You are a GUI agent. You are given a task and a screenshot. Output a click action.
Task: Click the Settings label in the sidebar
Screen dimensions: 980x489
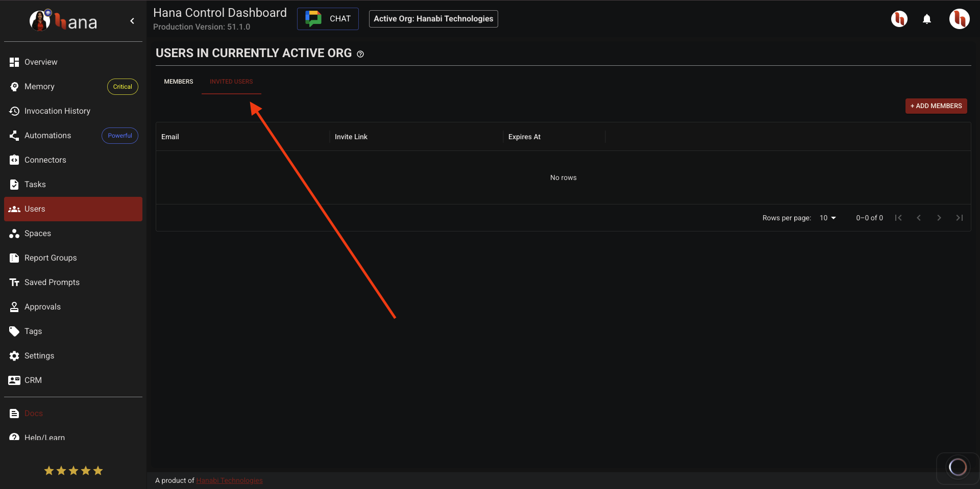click(x=39, y=356)
